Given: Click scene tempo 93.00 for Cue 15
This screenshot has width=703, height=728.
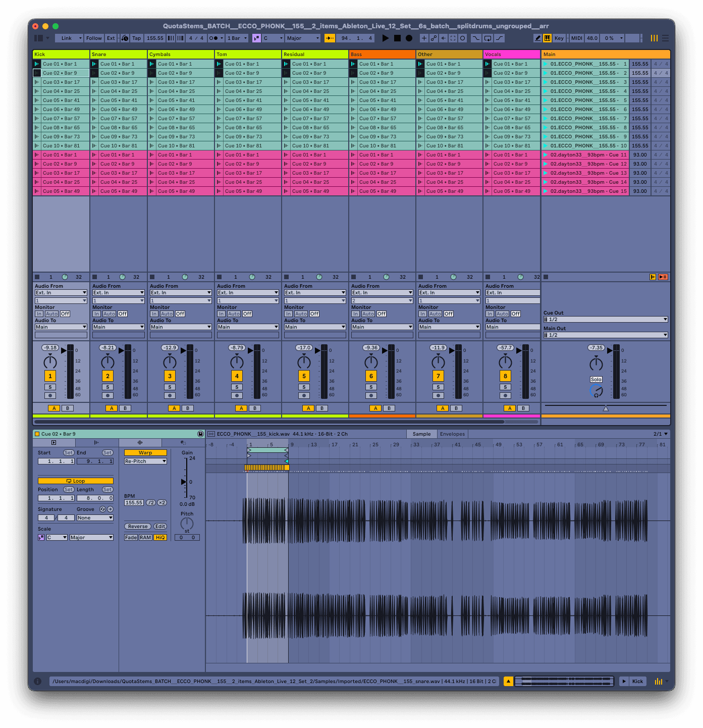Looking at the screenshot, I should (x=640, y=191).
